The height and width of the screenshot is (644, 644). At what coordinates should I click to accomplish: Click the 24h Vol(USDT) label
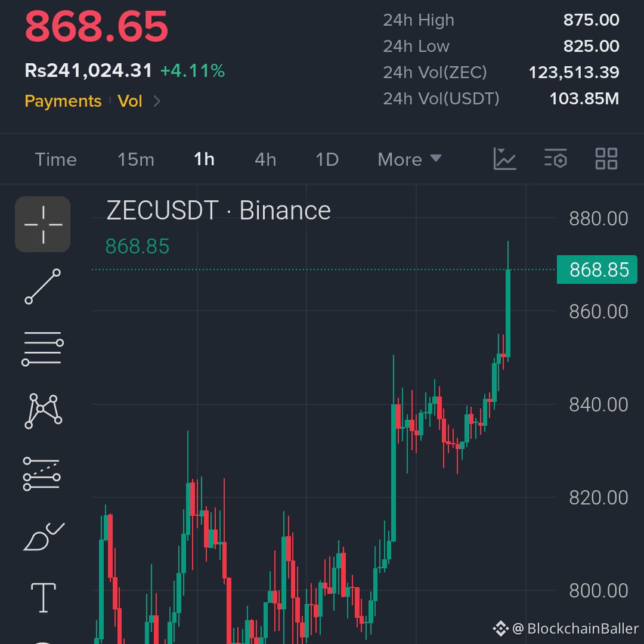pos(441,98)
